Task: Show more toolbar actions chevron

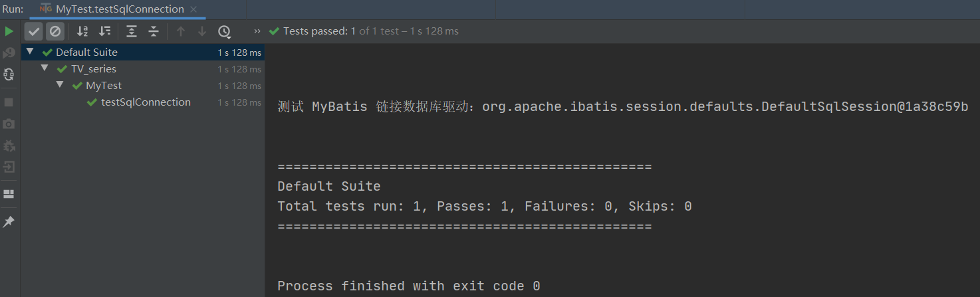Action: pos(257,31)
